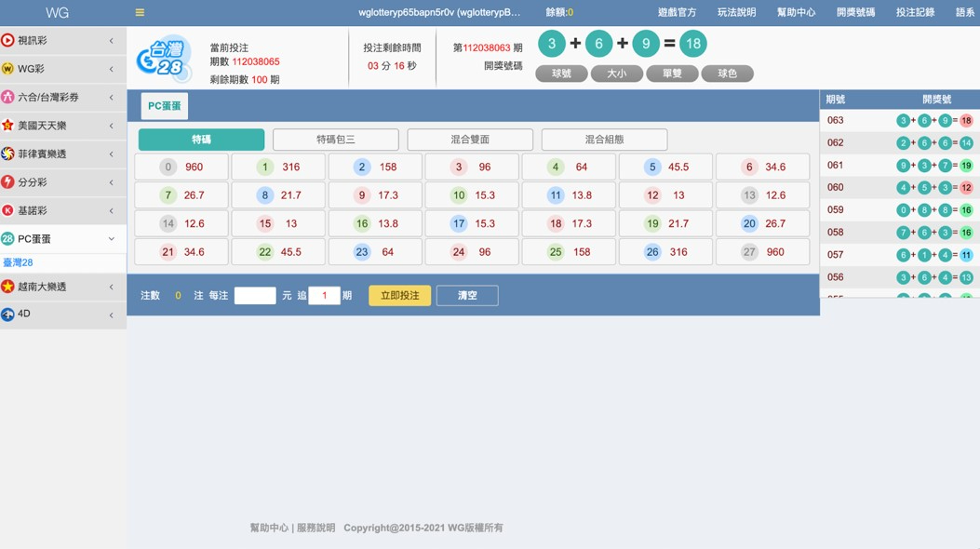Click the 六合/台灣彩券 icon
Screen dimensions: 980x549
[8, 98]
